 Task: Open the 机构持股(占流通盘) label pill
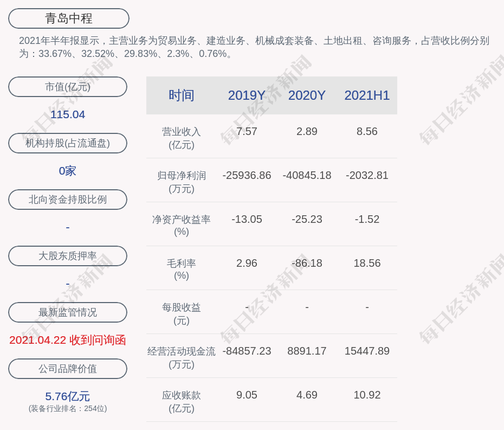point(68,143)
